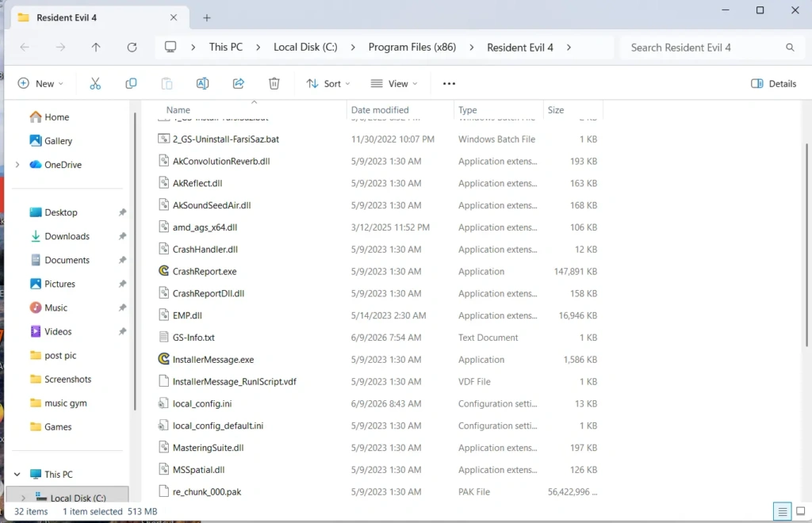Click the Back navigation arrow
Screen dimensions: 812x523
coord(25,47)
